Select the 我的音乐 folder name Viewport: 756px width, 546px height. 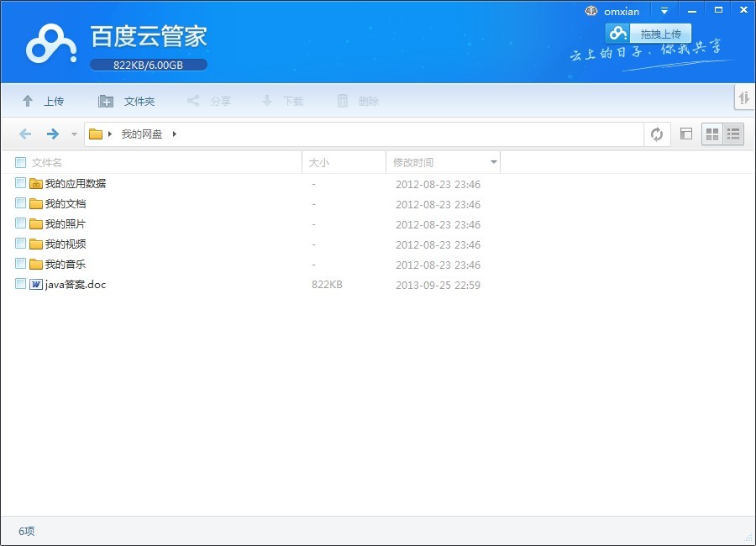(66, 265)
